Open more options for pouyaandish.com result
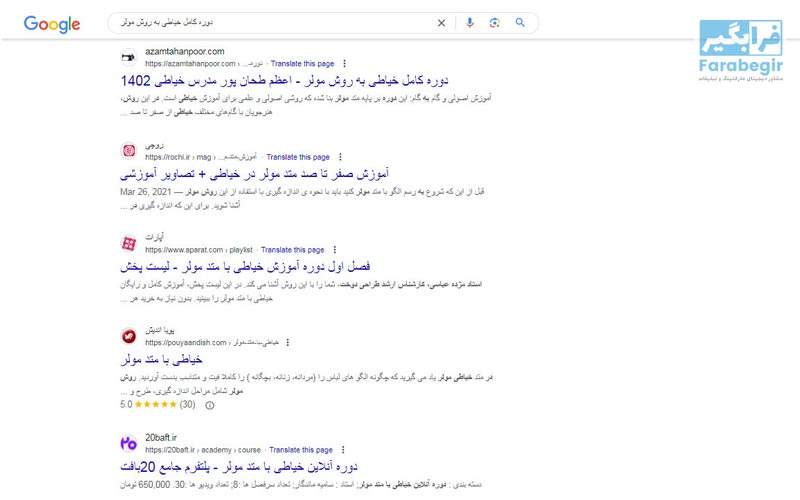 (288, 343)
